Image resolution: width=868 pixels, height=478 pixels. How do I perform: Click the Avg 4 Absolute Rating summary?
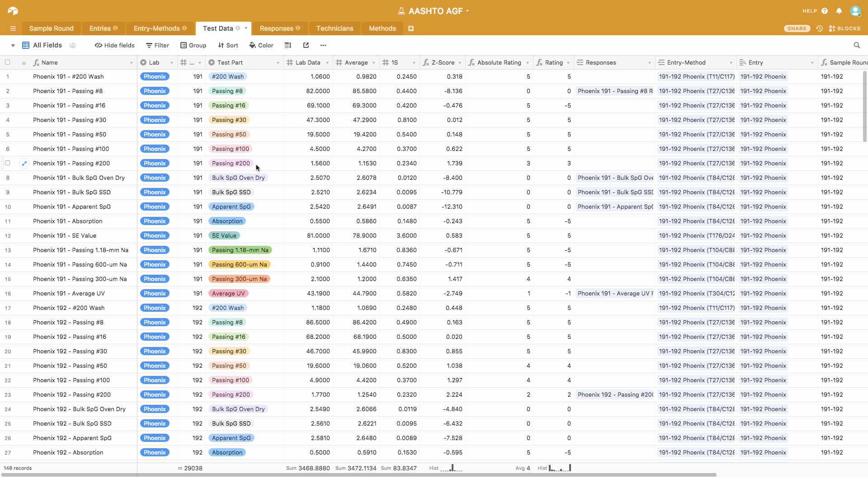pyautogui.click(x=523, y=468)
